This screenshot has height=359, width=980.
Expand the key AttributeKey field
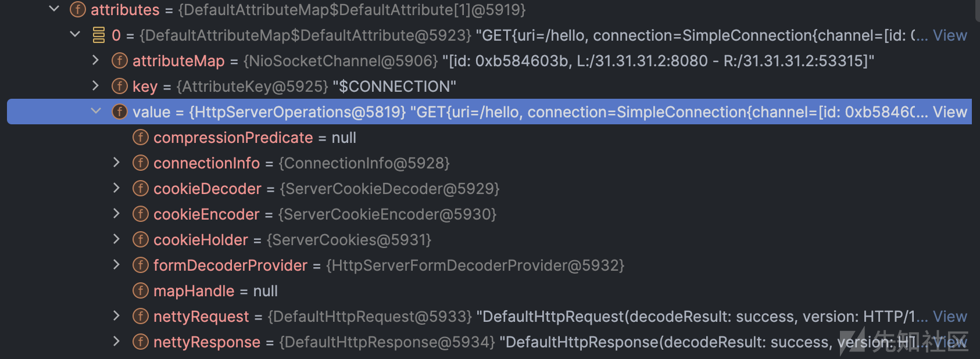(x=96, y=85)
